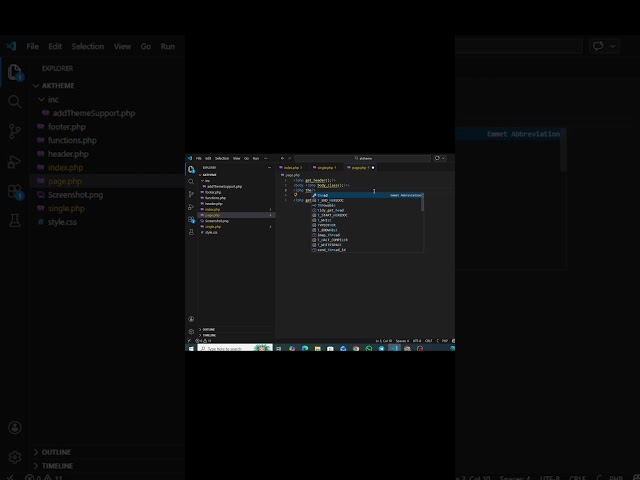Screen dimensions: 640x480
Task: Open Windows Start menu
Action: coord(191,349)
